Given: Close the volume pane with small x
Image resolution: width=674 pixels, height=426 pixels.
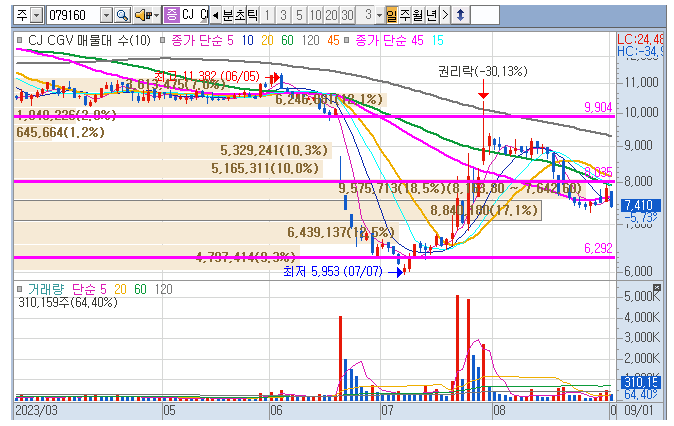Looking at the screenshot, I should coord(656,287).
